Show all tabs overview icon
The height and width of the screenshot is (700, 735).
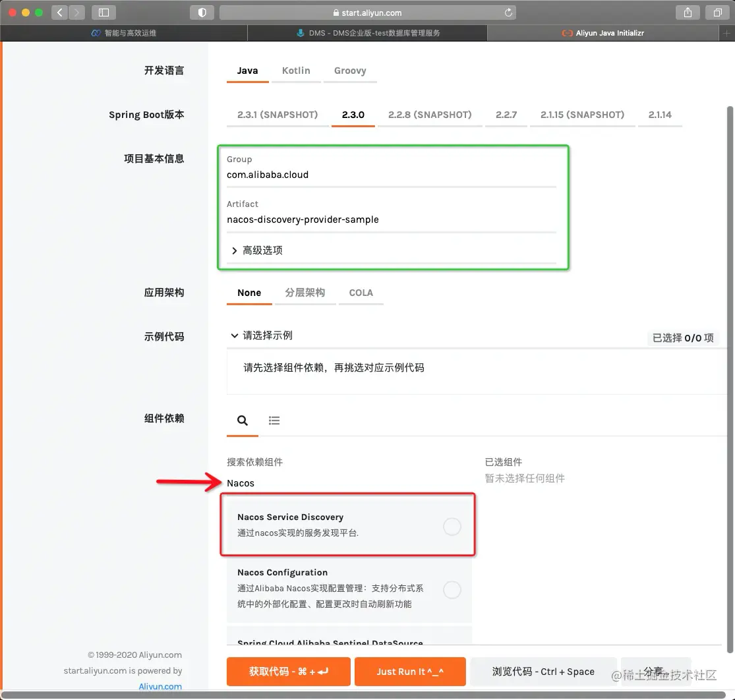717,13
